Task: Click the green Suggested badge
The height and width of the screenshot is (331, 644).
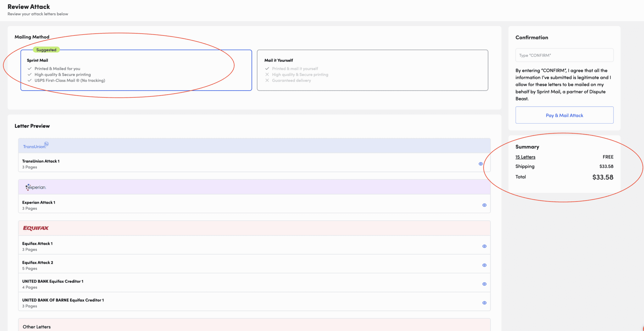Action: [46, 50]
